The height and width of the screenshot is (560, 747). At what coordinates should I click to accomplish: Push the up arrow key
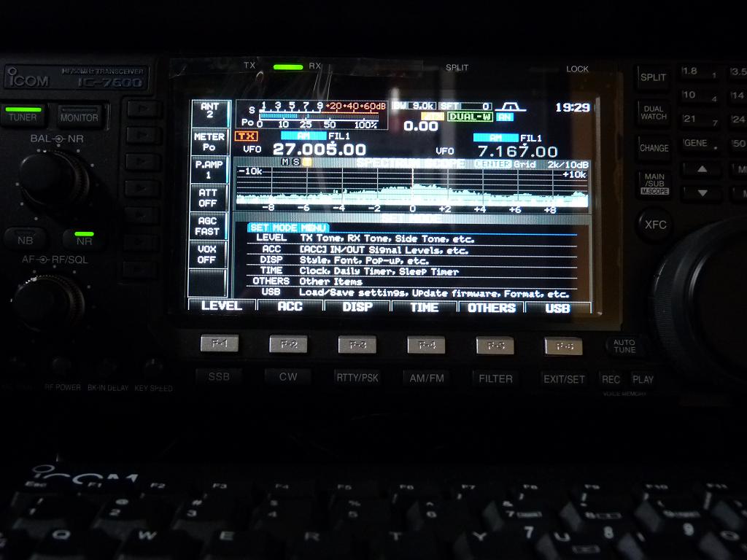[x=703, y=169]
